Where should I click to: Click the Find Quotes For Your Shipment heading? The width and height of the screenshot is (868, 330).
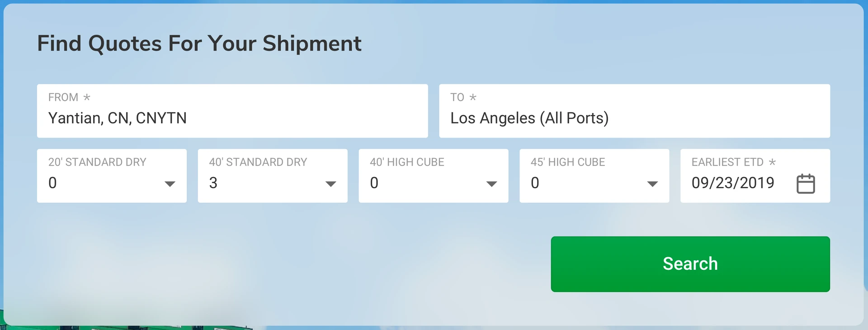point(199,43)
